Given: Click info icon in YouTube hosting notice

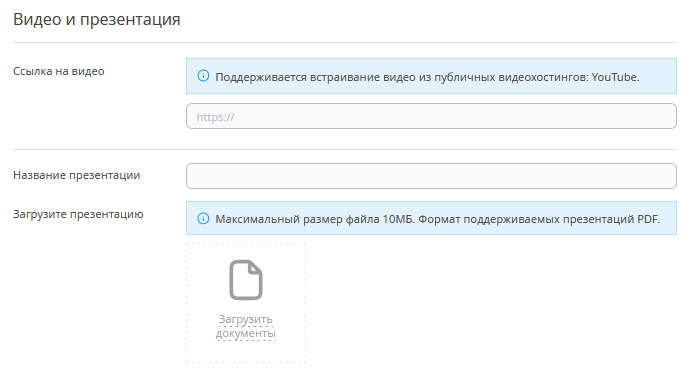Looking at the screenshot, I should click(203, 76).
